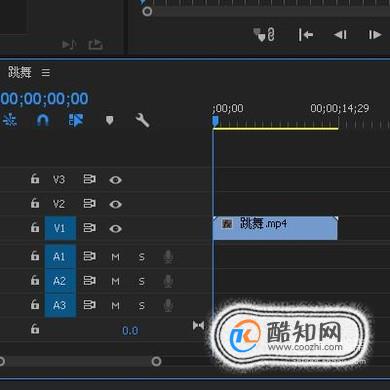Screen dimensions: 390x390
Task: Toggle the Snap magnet icon
Action: click(x=42, y=120)
